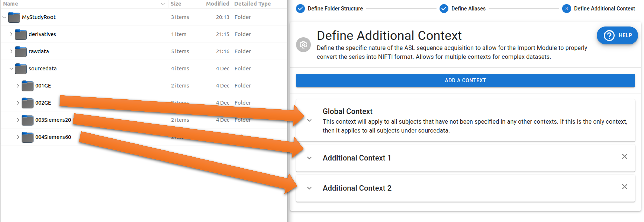Open the HELP button
644x222 pixels.
(x=617, y=35)
